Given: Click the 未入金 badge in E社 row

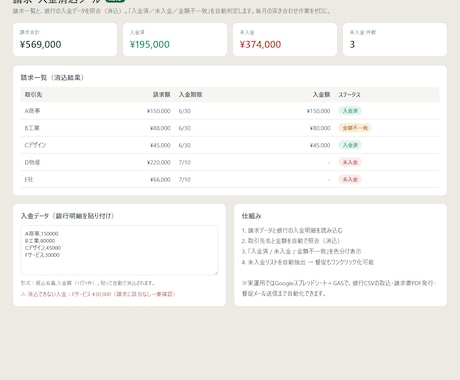Looking at the screenshot, I should 350,180.
